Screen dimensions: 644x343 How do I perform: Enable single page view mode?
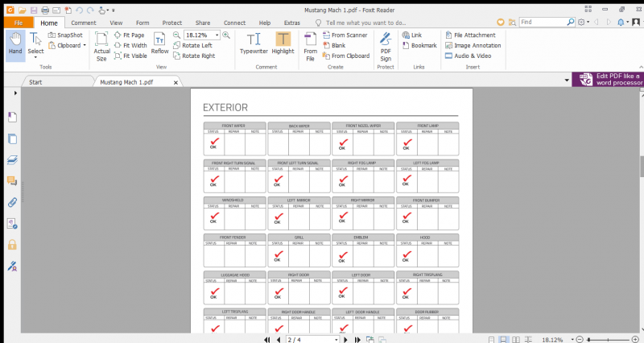491,340
